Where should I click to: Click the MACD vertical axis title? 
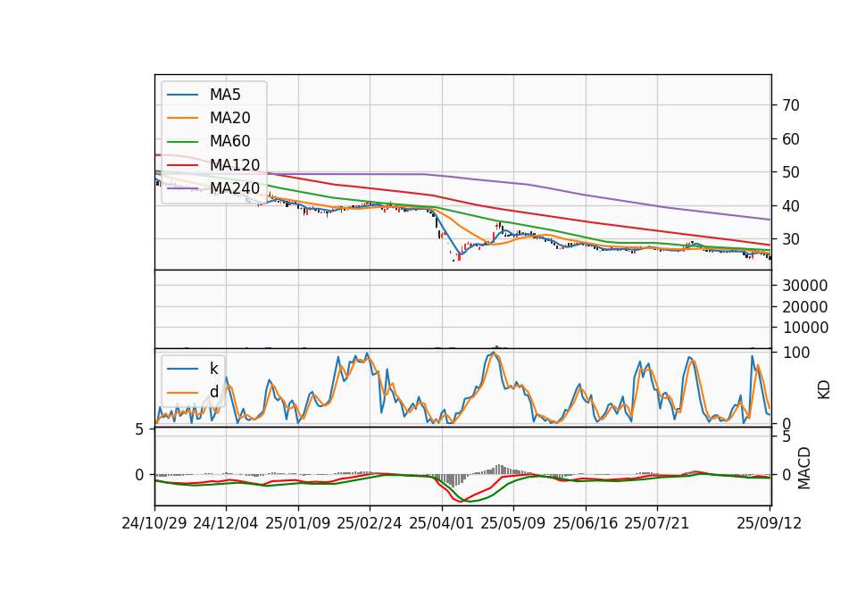pos(804,468)
